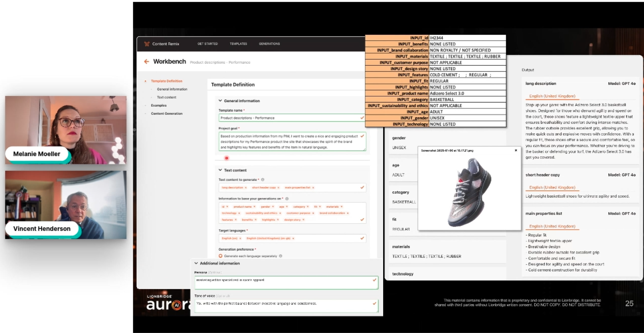The image size is (644, 333).
Task: Collapse the Additional information section
Action: 196,263
